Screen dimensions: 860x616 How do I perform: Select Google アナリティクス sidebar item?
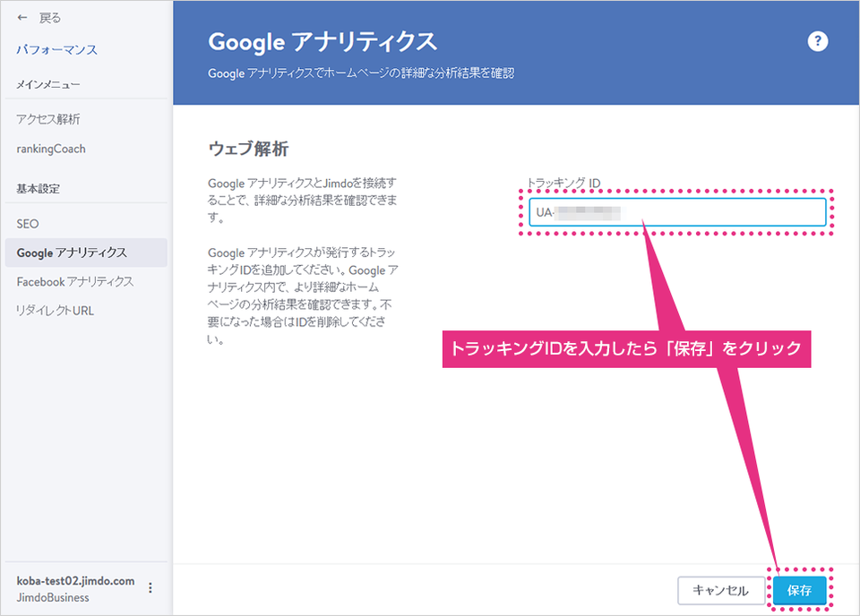click(x=86, y=252)
